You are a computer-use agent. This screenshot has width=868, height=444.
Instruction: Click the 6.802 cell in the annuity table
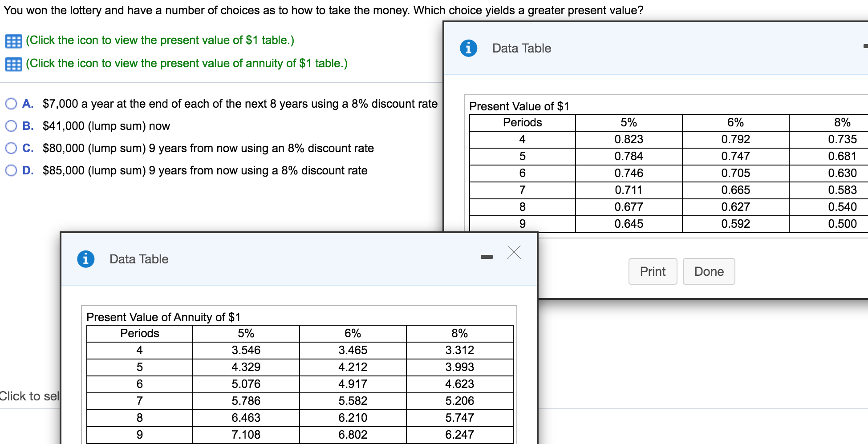(x=353, y=435)
